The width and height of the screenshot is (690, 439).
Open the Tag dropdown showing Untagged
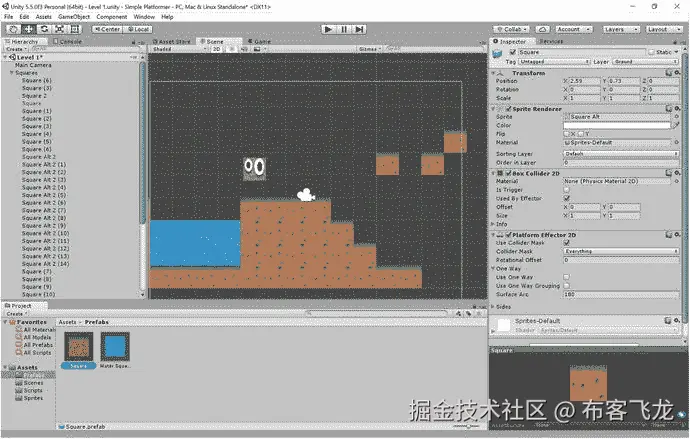554,62
